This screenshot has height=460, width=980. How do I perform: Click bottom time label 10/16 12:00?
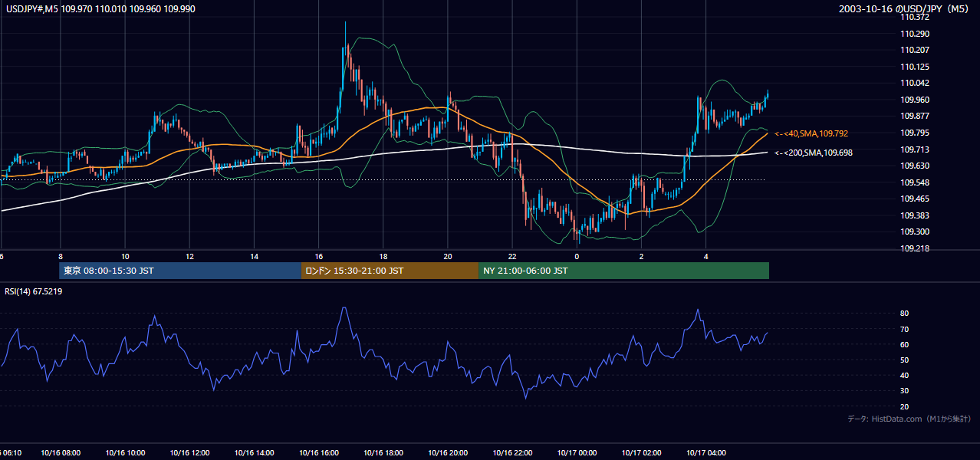189,453
